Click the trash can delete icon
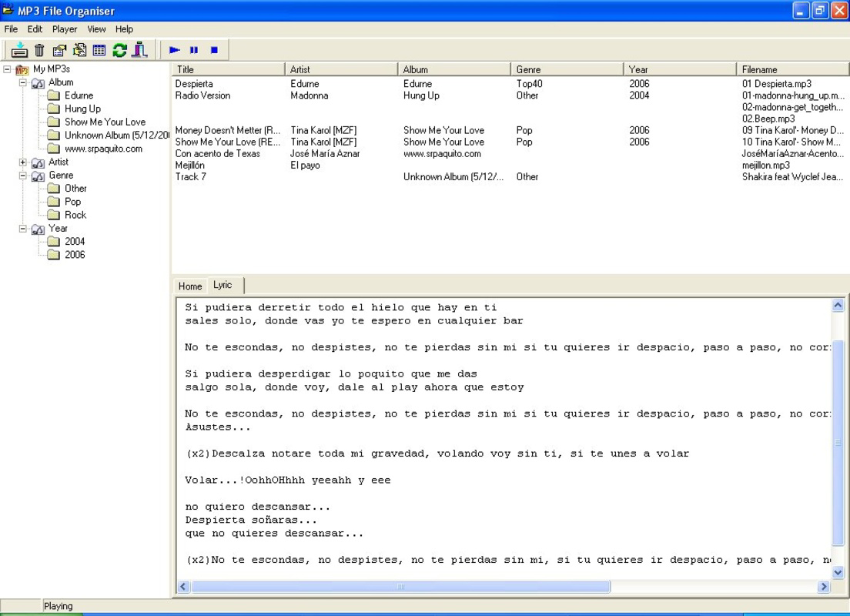The height and width of the screenshot is (616, 850). tap(39, 50)
